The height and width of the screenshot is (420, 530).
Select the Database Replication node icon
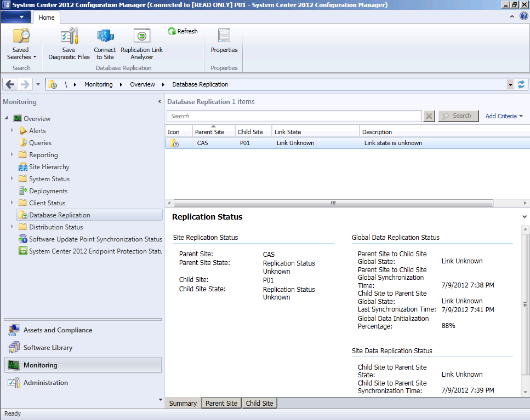pyautogui.click(x=23, y=215)
